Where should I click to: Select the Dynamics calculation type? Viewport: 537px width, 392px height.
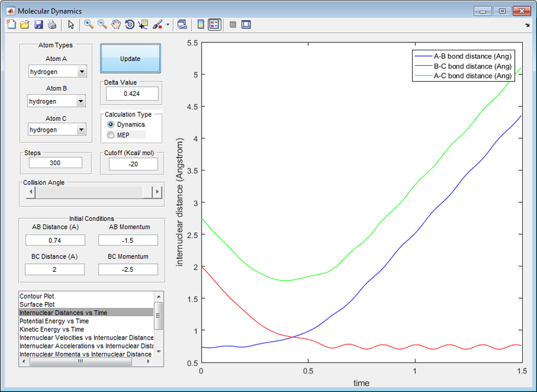pos(111,125)
